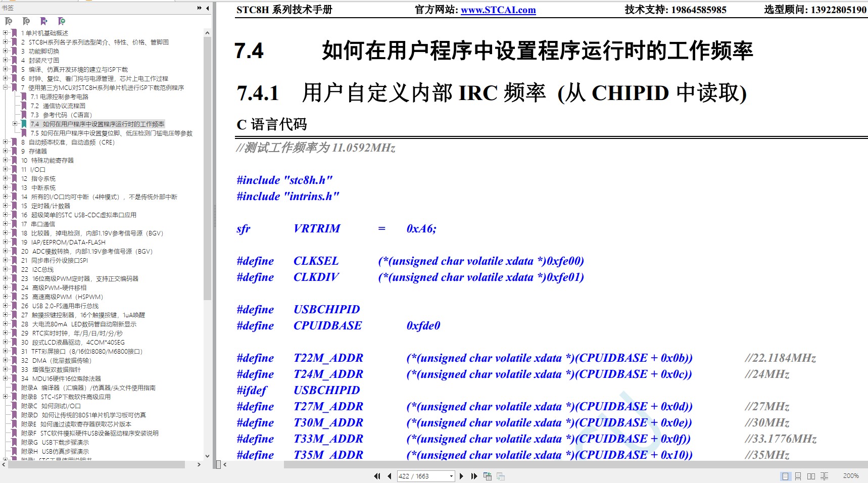Expand bookmark 5 编译、仿真开发环境
The width and height of the screenshot is (868, 483).
(6, 69)
